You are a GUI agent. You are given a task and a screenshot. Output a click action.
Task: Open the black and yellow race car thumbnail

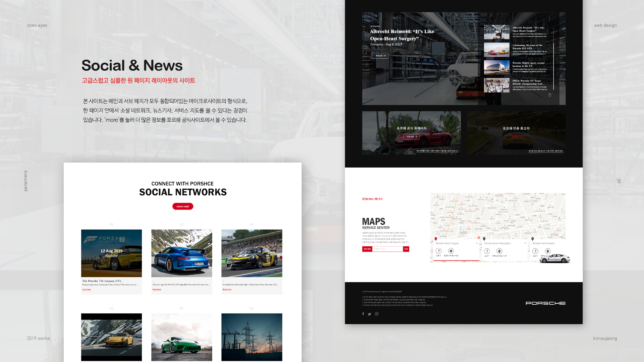[252, 253]
